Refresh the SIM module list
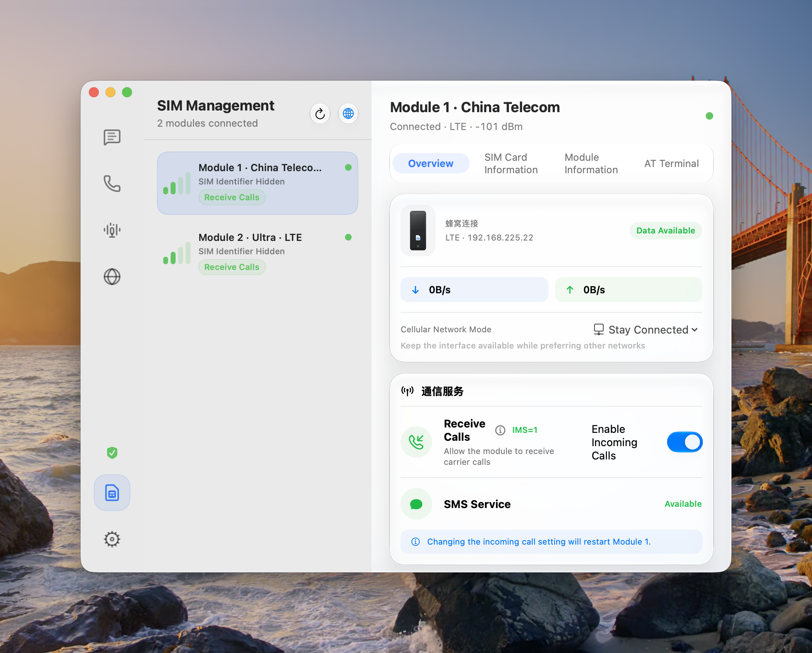Image resolution: width=812 pixels, height=653 pixels. (x=320, y=113)
